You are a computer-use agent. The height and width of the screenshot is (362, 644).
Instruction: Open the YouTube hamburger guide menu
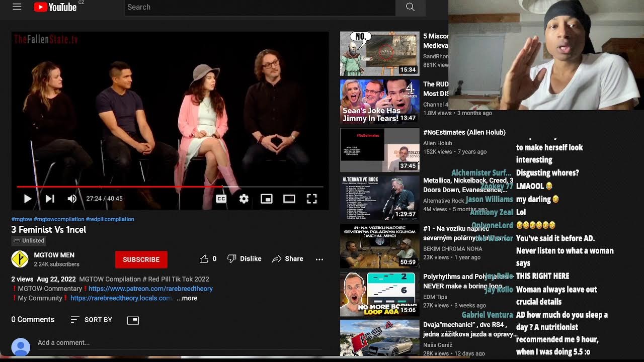[17, 7]
